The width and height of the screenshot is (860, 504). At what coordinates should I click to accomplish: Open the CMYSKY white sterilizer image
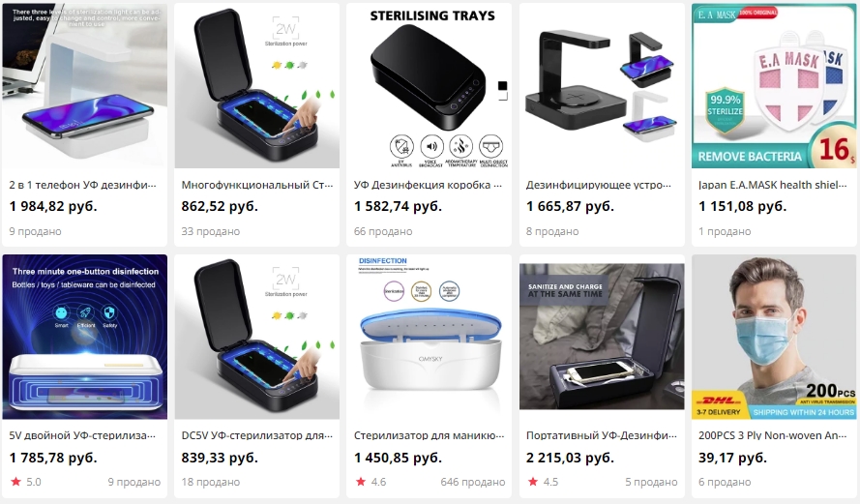pyautogui.click(x=429, y=337)
